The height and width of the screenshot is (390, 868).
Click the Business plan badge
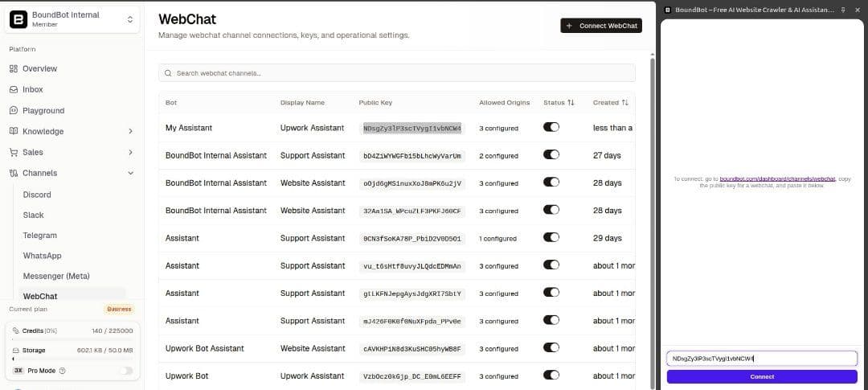(x=119, y=309)
